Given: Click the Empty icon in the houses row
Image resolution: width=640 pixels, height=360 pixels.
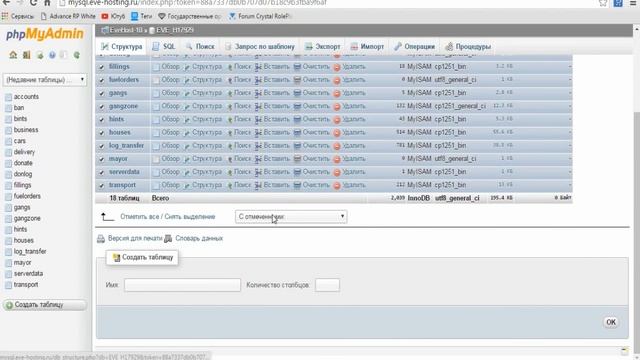Looking at the screenshot, I should (298, 133).
